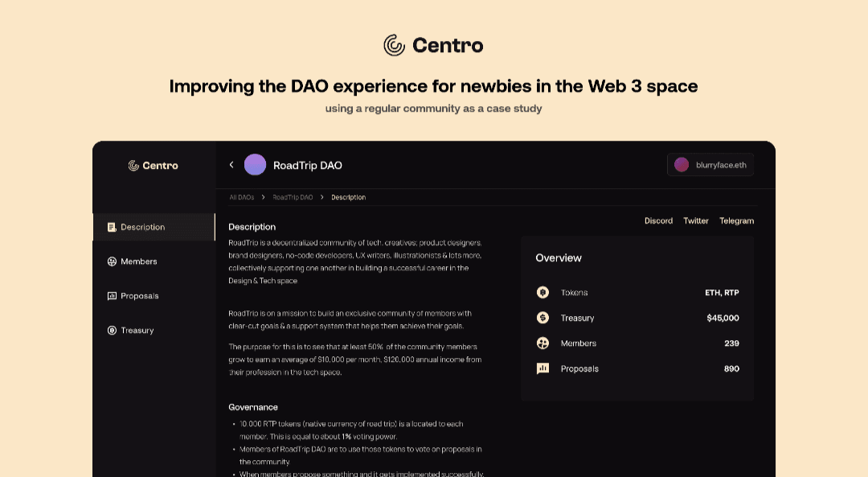Click the Tokens overview icon

pyautogui.click(x=542, y=293)
